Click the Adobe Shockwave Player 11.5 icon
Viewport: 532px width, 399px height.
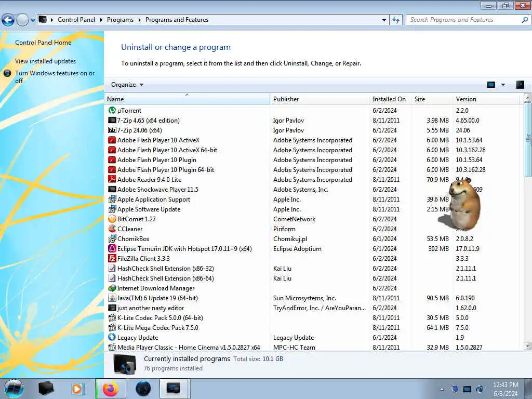coord(112,189)
